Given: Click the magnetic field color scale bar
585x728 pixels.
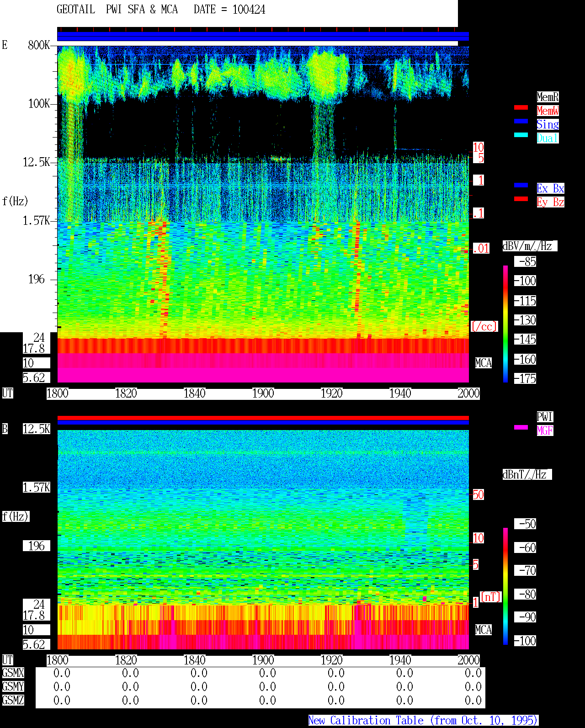Looking at the screenshot, I should pyautogui.click(x=505, y=586).
